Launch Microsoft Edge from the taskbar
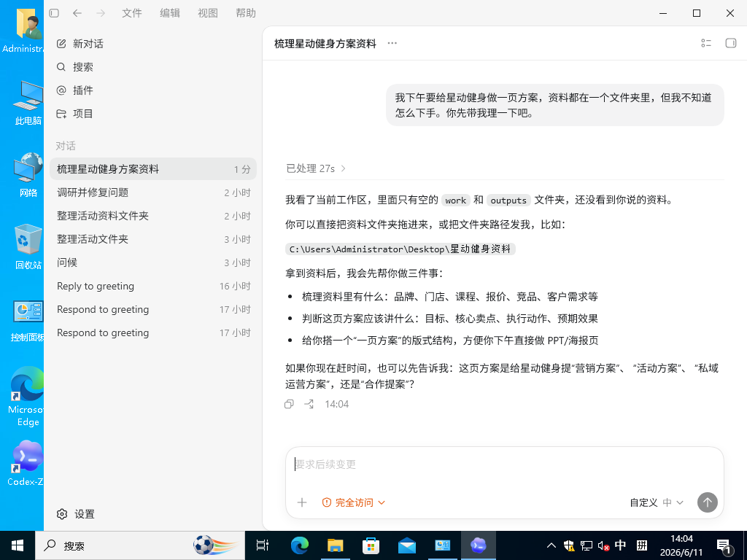 click(300, 545)
